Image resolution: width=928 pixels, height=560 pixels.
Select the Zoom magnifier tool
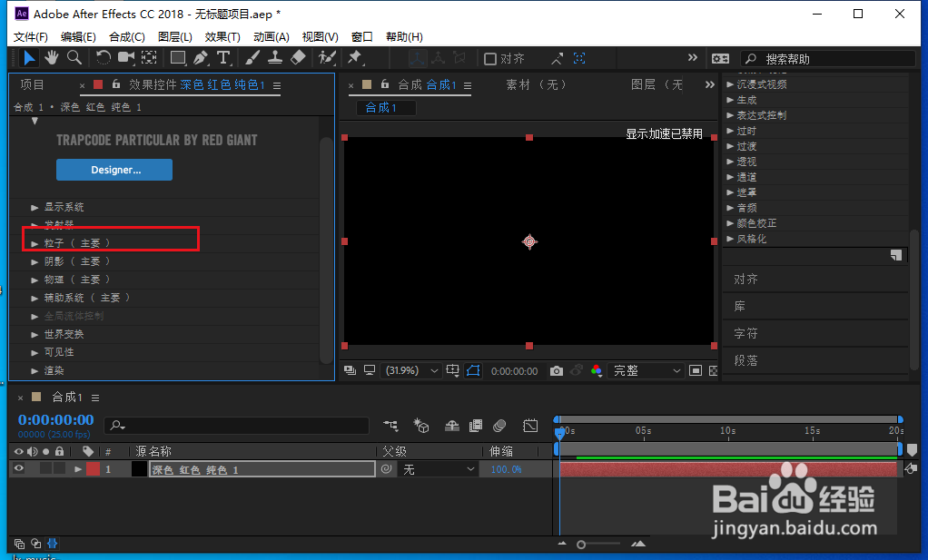[74, 58]
